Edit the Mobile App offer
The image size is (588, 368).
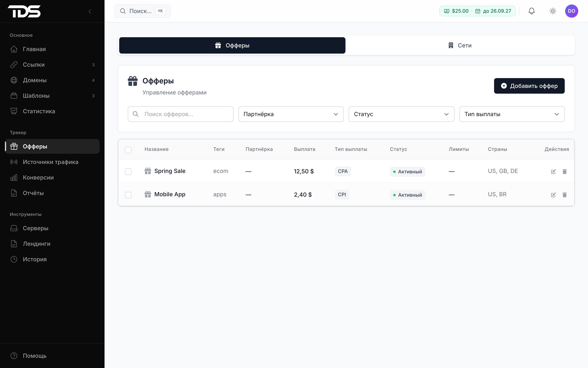point(553,195)
